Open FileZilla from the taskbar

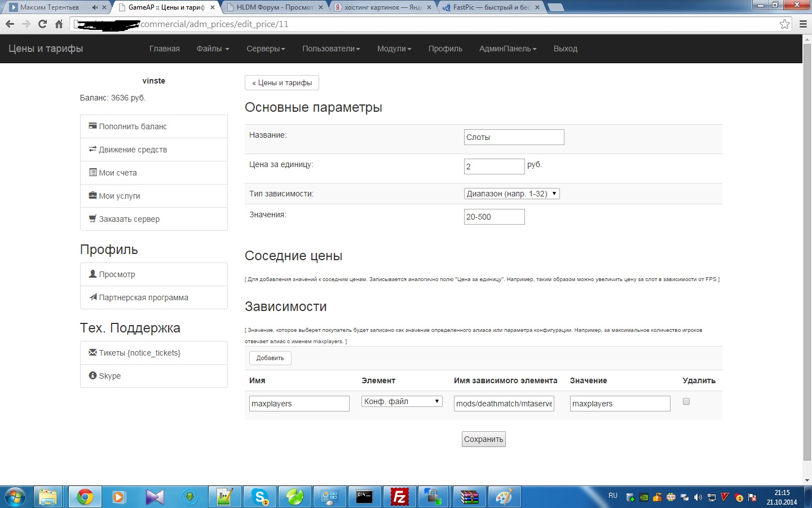[399, 497]
